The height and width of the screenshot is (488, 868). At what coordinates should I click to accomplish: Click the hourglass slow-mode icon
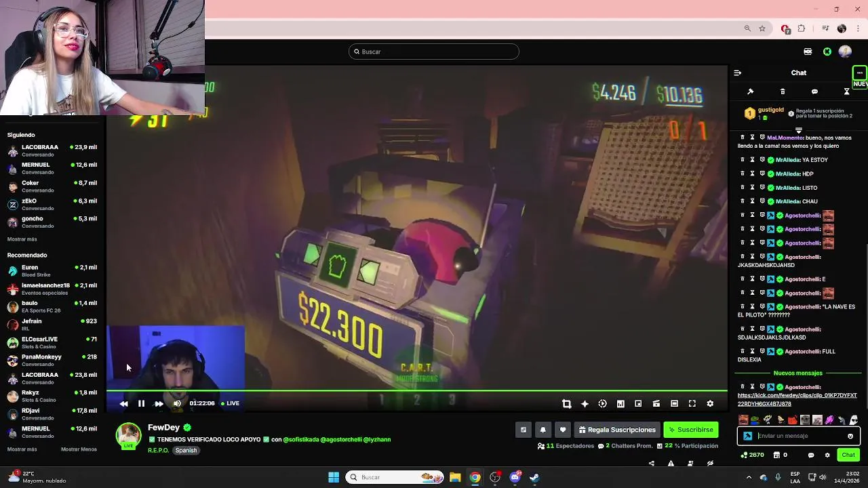tap(846, 91)
